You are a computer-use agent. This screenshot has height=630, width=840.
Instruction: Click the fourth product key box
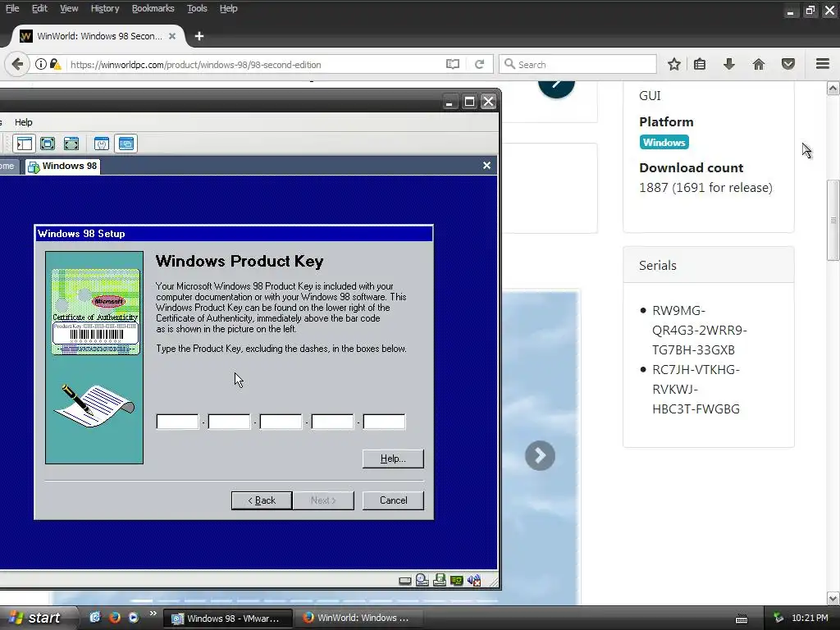333,422
